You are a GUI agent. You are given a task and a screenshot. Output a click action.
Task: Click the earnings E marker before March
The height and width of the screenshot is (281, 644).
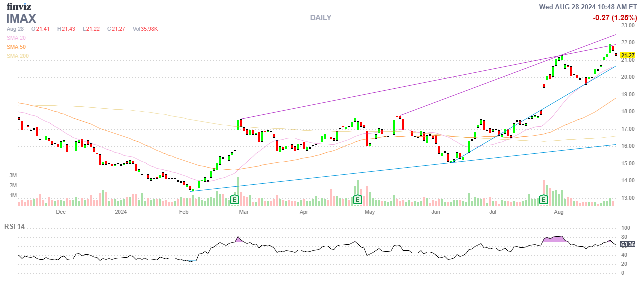[x=234, y=200]
